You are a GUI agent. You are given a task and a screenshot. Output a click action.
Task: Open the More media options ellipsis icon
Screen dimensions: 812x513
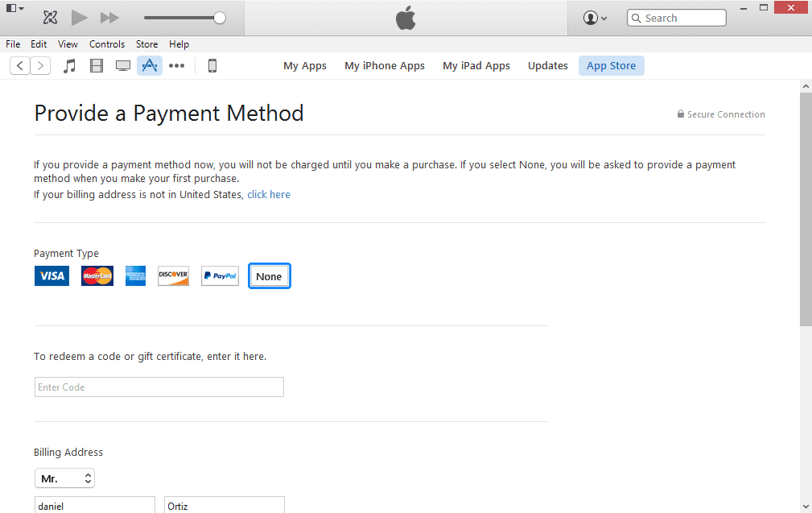point(176,65)
